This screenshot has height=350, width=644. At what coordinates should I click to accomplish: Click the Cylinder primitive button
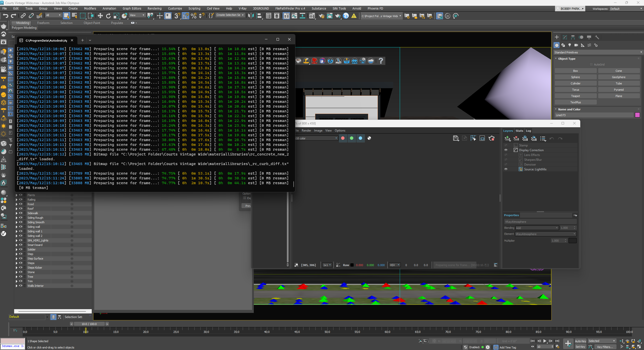575,83
